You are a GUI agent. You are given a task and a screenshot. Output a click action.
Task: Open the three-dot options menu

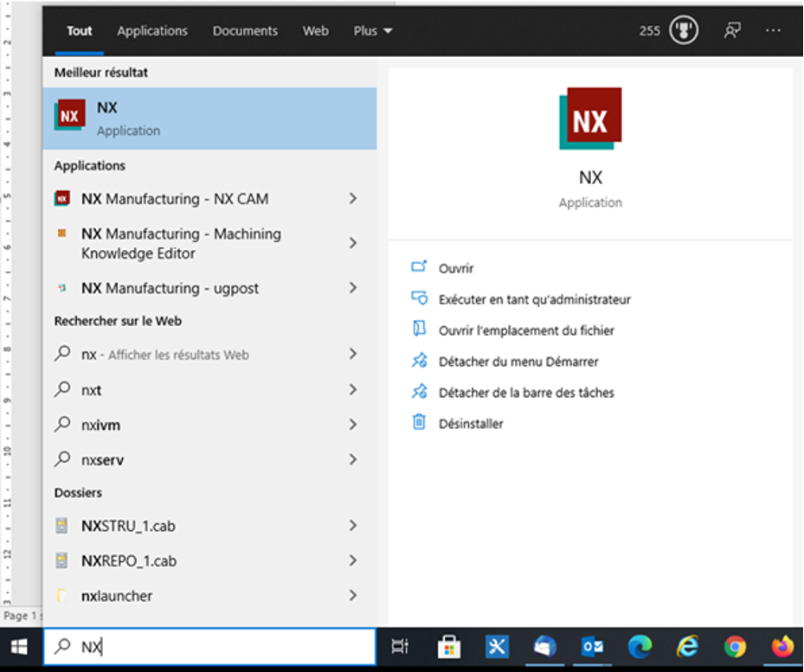tap(773, 30)
